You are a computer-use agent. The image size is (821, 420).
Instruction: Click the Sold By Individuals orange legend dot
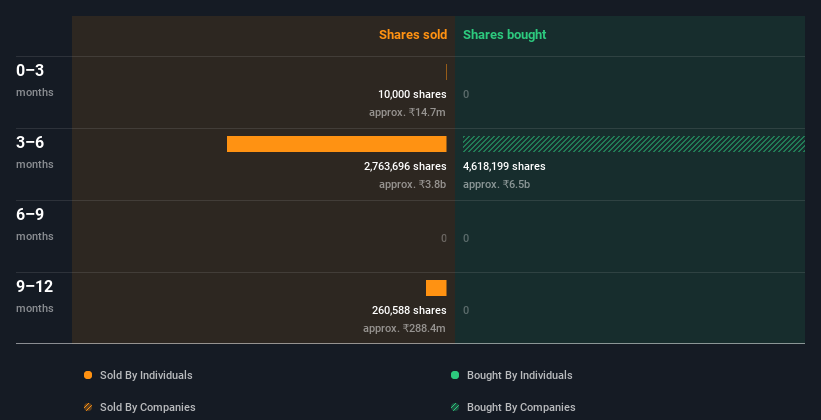pos(88,375)
